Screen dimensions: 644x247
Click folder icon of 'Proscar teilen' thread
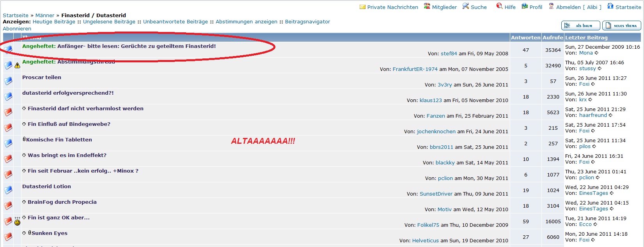point(8,81)
